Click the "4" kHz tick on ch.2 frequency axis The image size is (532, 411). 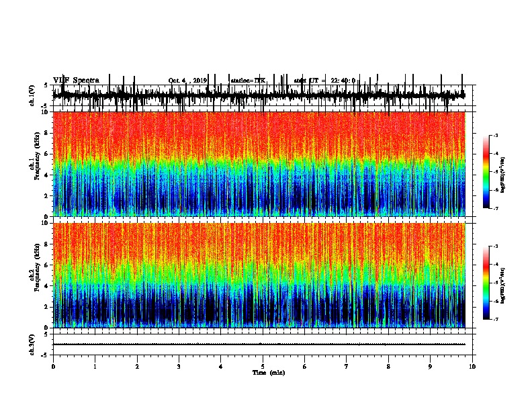tap(47, 286)
